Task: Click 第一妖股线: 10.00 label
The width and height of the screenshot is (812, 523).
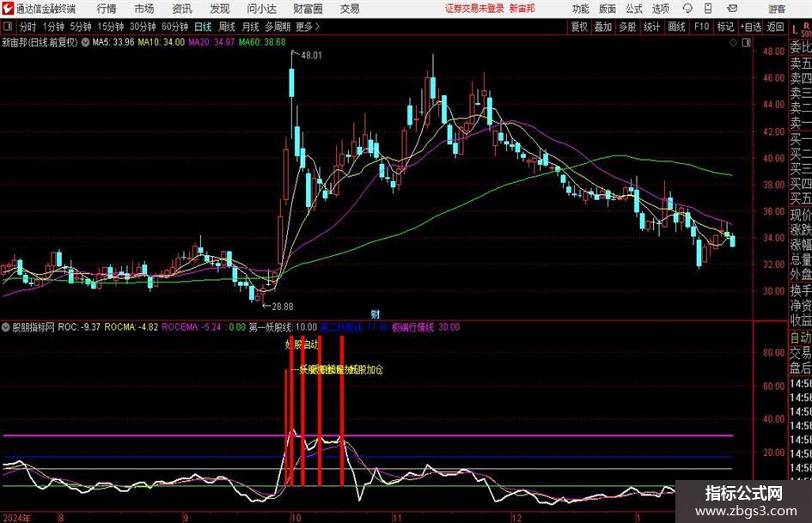Action: point(283,327)
